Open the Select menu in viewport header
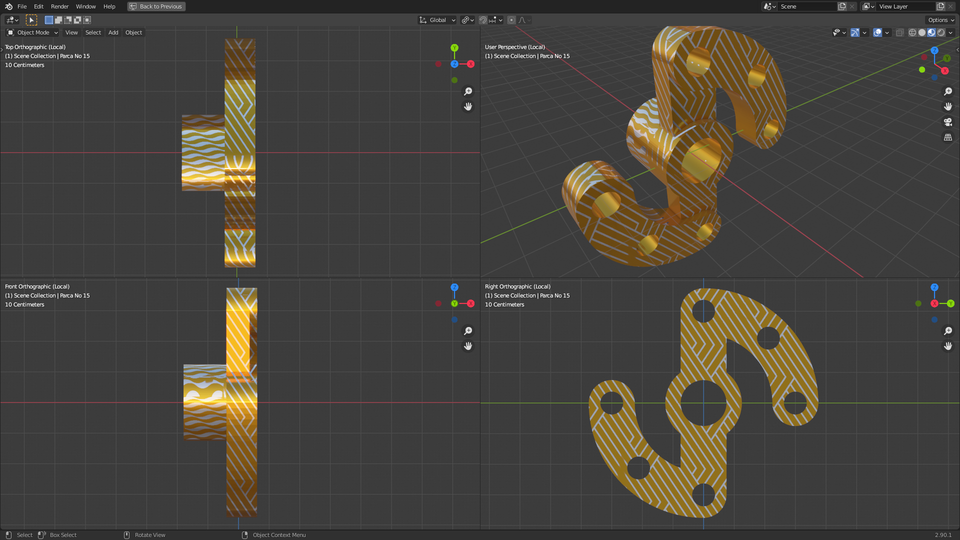 coord(93,32)
